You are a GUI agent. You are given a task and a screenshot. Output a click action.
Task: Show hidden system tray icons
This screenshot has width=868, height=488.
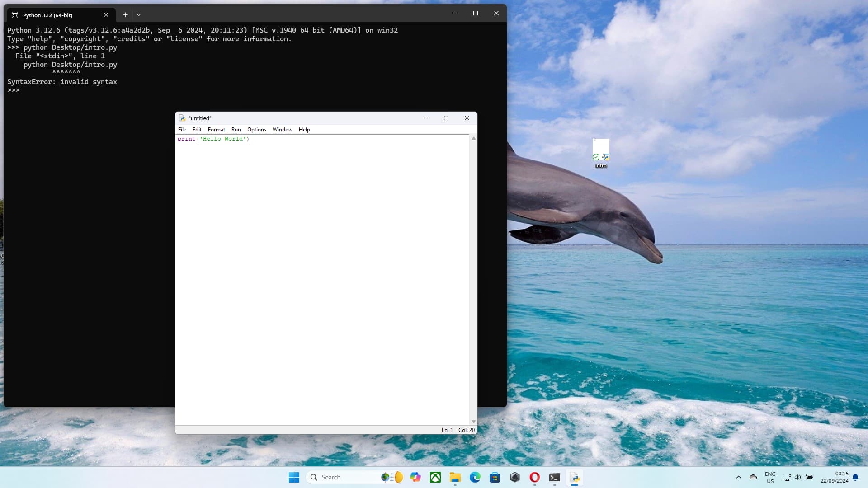739,477
